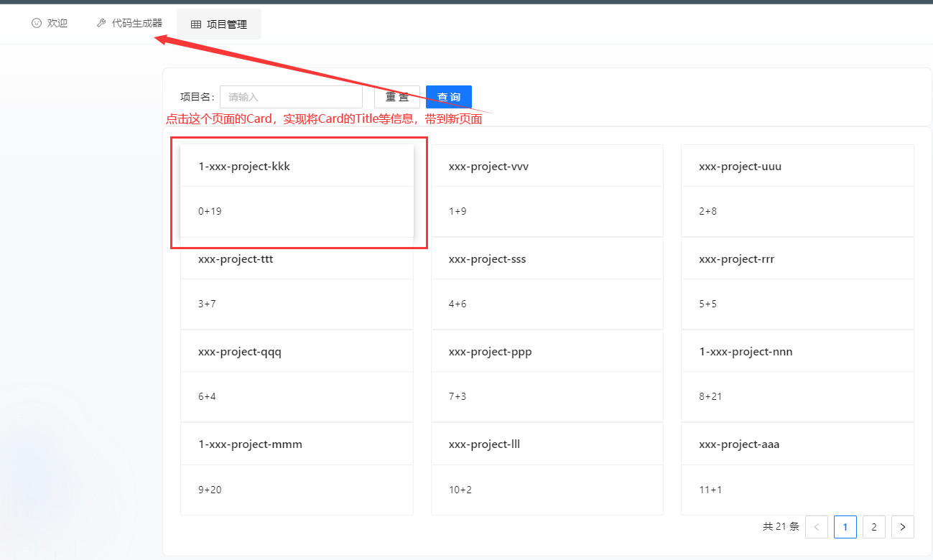Open the xxx-project-ppp card title
This screenshot has height=560, width=933.
[x=491, y=352]
